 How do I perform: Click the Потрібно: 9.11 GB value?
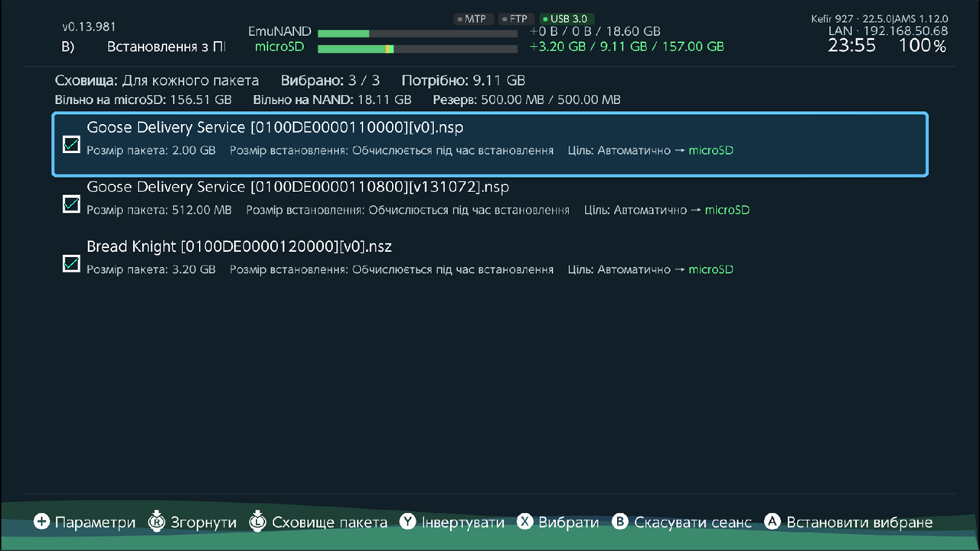[463, 80]
